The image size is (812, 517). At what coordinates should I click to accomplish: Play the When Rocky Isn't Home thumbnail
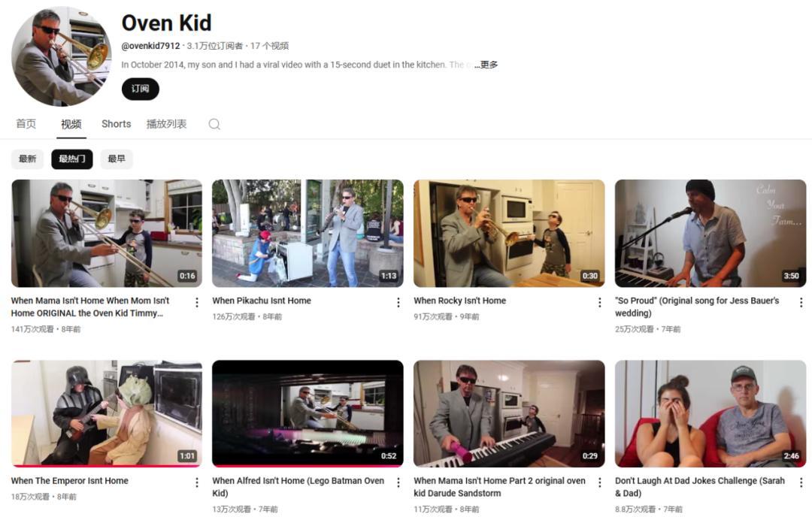coord(509,233)
